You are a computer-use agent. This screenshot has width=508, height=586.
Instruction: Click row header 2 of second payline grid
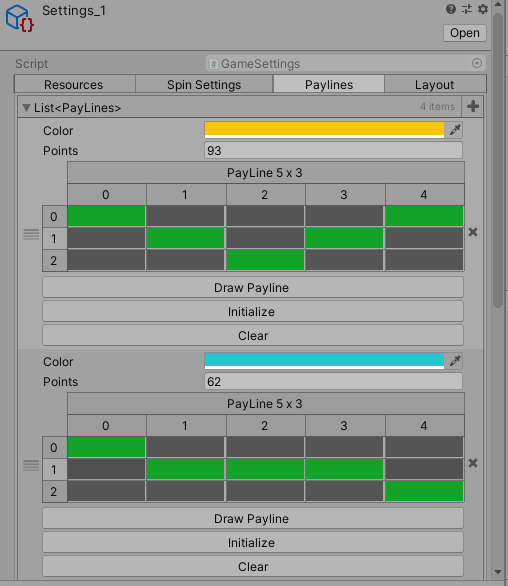coord(55,491)
